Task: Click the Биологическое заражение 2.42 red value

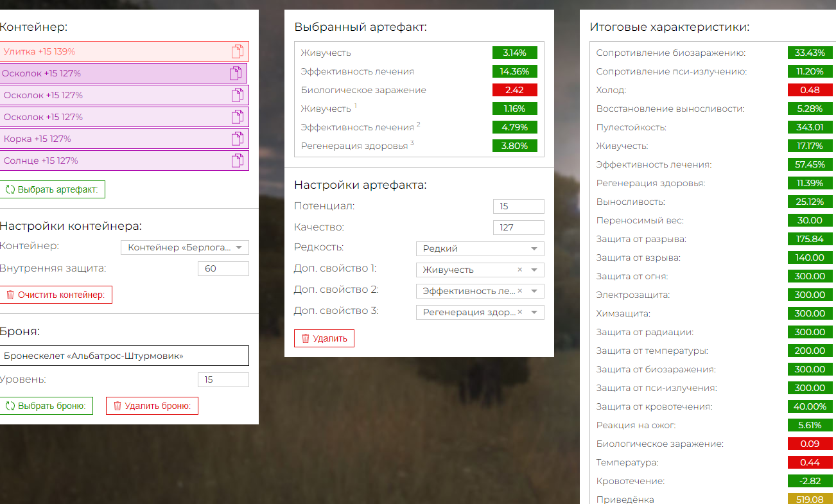Action: point(515,91)
